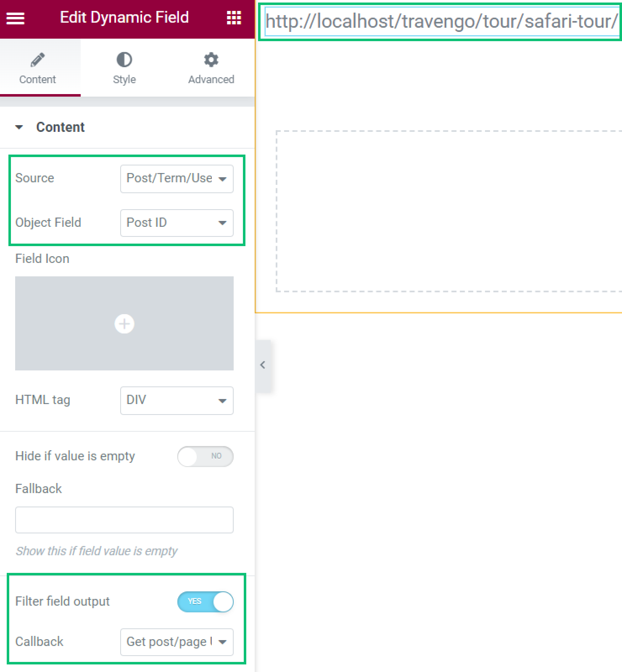
Task: Click the Fallback text field
Action: [x=124, y=520]
